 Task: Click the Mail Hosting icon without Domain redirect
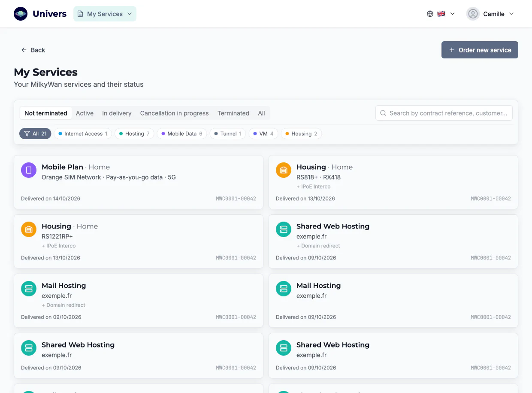(x=284, y=289)
